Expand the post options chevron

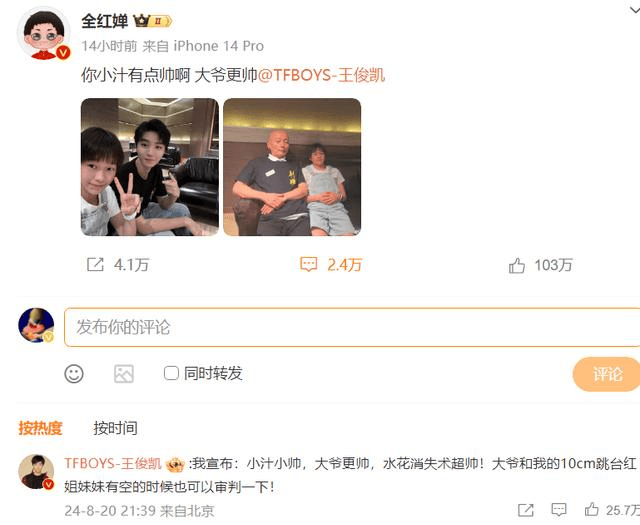pos(634,10)
